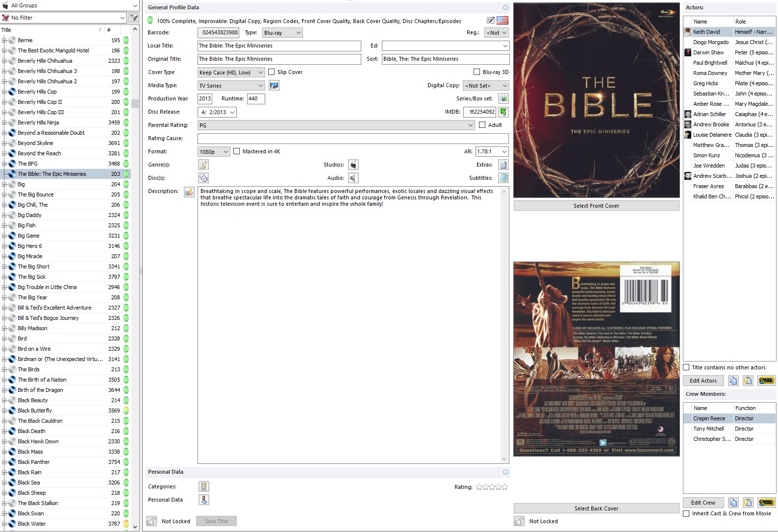Toggle the Mastered in 4K checkbox
Image resolution: width=778 pixels, height=532 pixels.
(x=237, y=151)
